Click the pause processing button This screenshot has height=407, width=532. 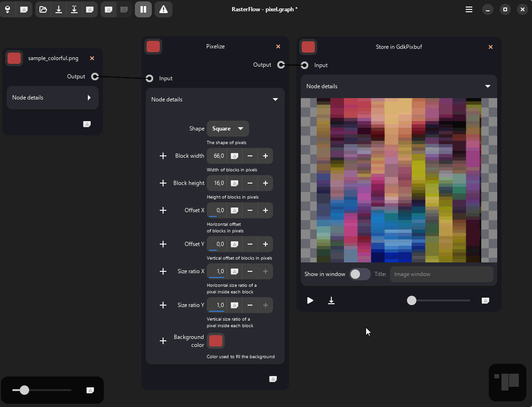[x=143, y=9]
